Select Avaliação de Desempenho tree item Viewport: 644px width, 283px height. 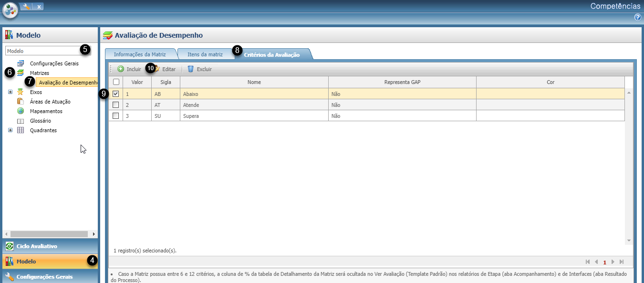coord(68,83)
